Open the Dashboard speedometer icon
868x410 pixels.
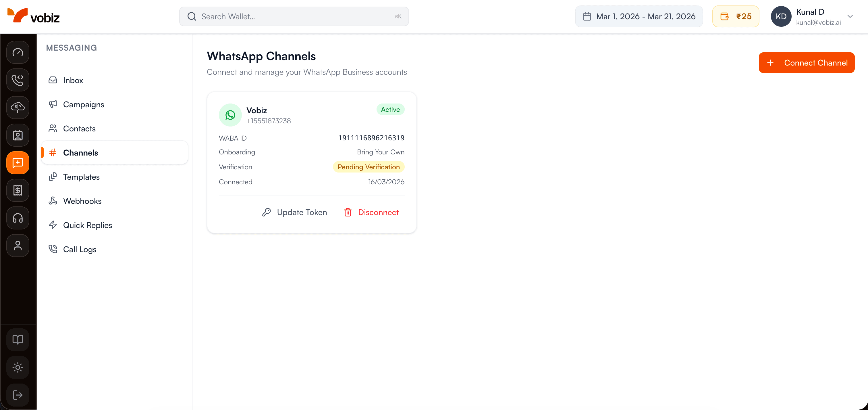tap(18, 52)
